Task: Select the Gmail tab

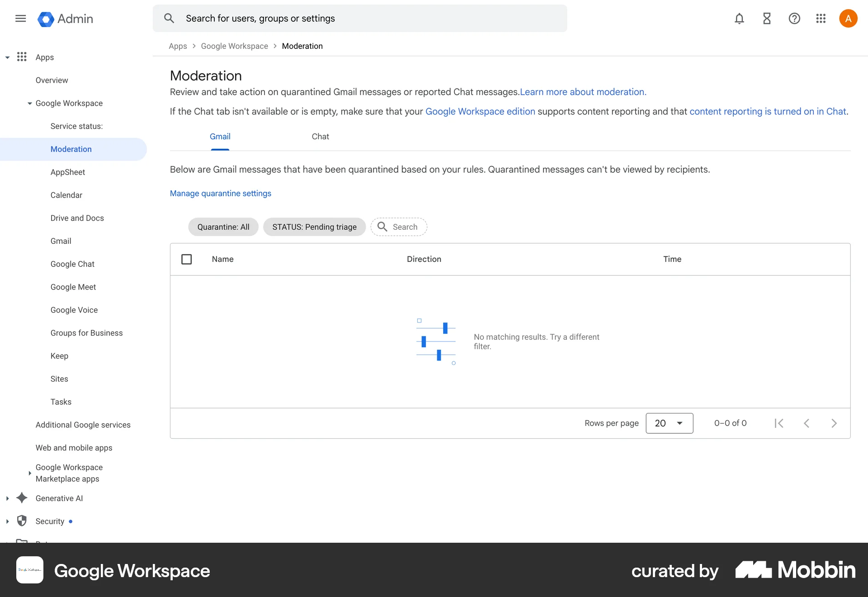Action: pyautogui.click(x=220, y=136)
